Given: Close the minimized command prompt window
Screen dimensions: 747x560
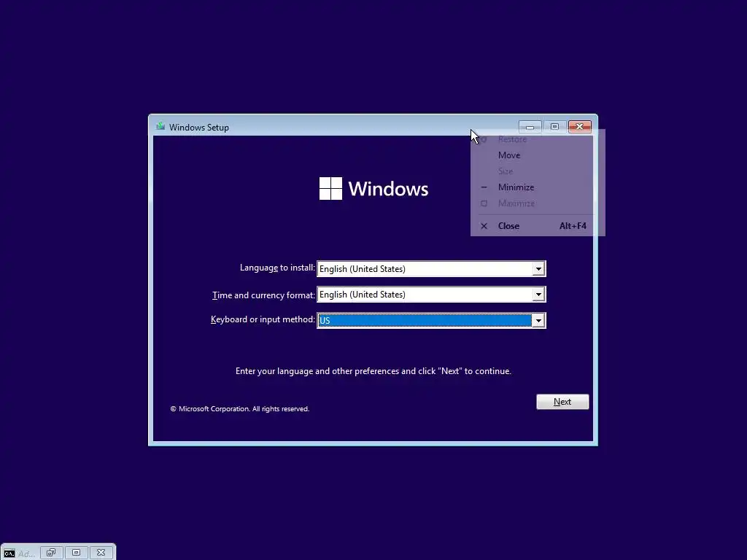Looking at the screenshot, I should click(101, 553).
